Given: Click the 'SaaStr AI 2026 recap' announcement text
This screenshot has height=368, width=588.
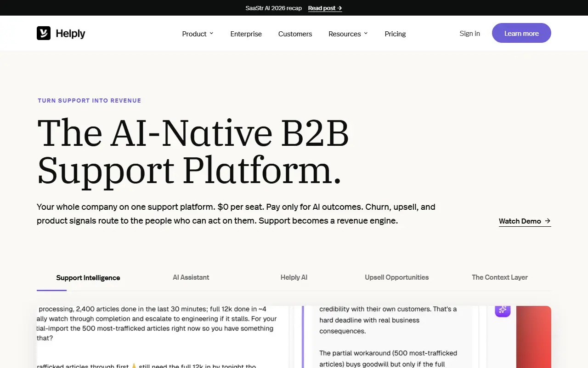Looking at the screenshot, I should (275, 8).
